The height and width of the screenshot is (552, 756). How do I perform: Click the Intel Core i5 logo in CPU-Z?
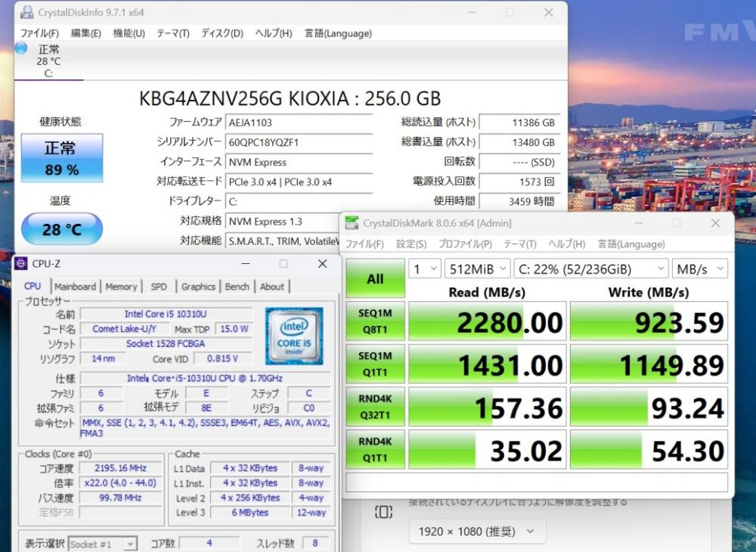[x=294, y=336]
